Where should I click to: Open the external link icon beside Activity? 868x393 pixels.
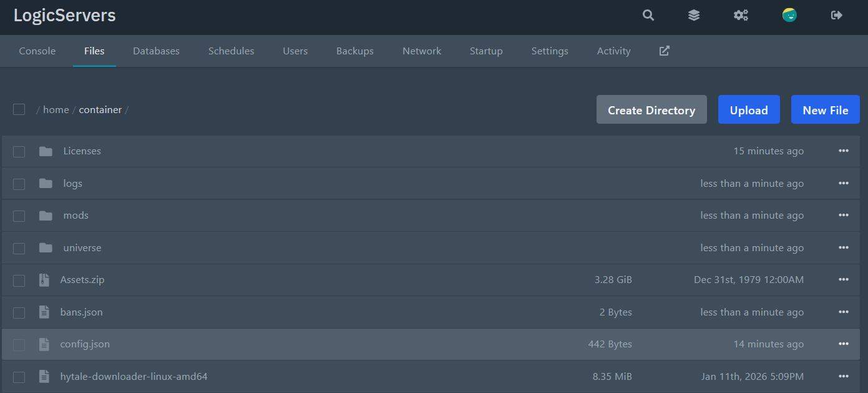pos(664,51)
